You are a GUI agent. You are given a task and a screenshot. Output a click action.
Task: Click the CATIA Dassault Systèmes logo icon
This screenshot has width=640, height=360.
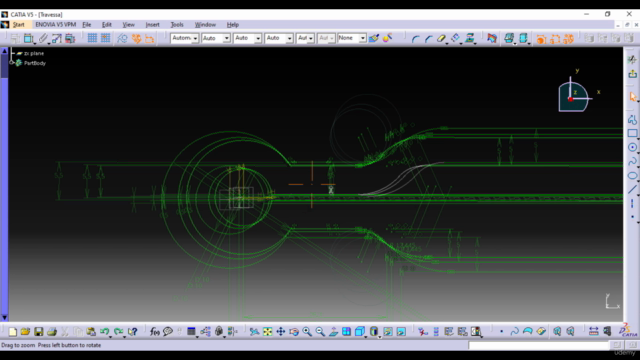628,331
